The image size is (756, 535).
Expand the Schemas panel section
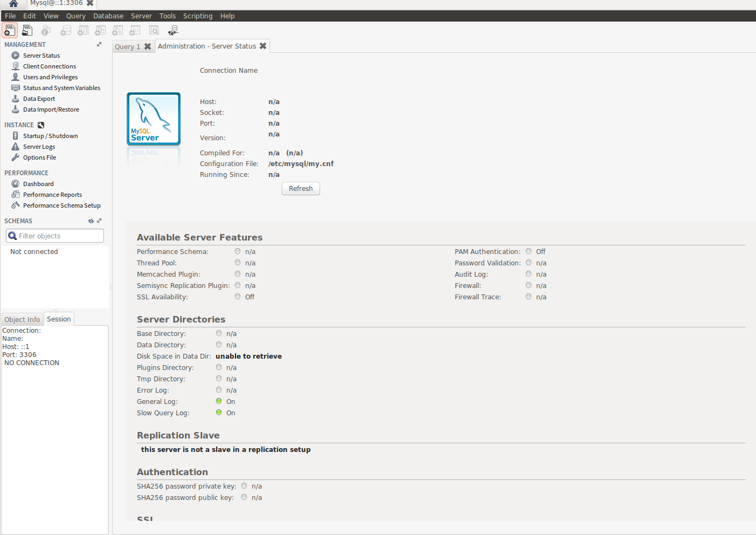point(99,221)
